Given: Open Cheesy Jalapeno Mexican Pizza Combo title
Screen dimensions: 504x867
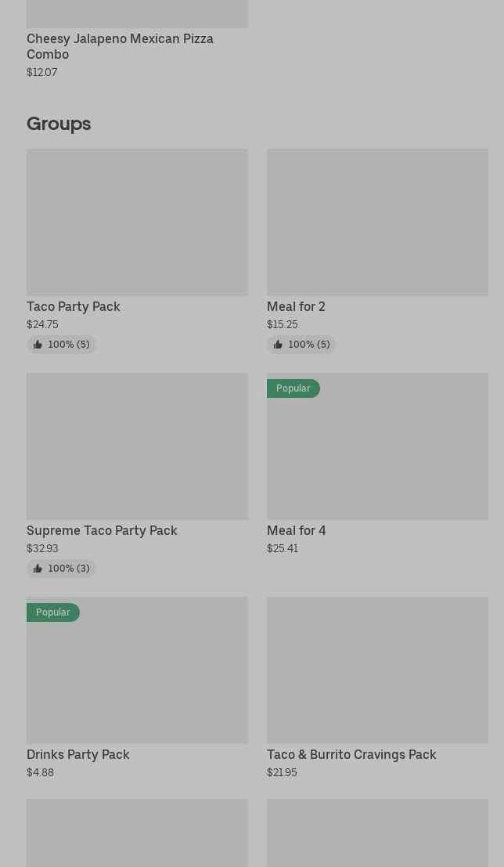Looking at the screenshot, I should pyautogui.click(x=120, y=46).
